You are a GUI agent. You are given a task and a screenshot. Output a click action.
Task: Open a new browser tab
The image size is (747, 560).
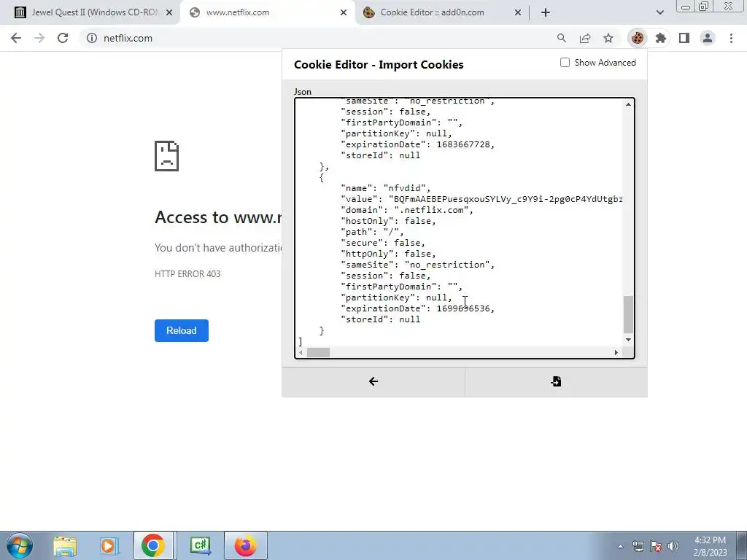546,12
